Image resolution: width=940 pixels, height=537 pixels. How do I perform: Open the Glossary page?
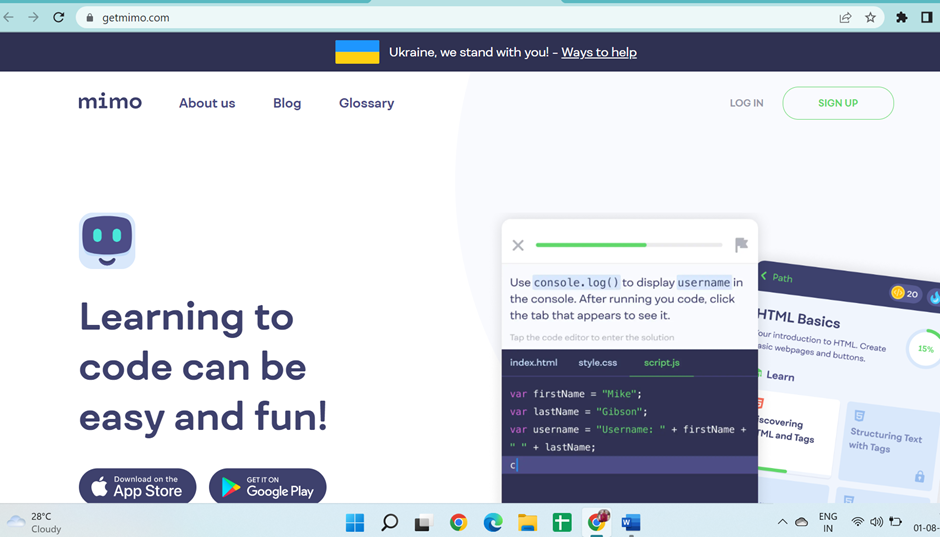click(366, 103)
